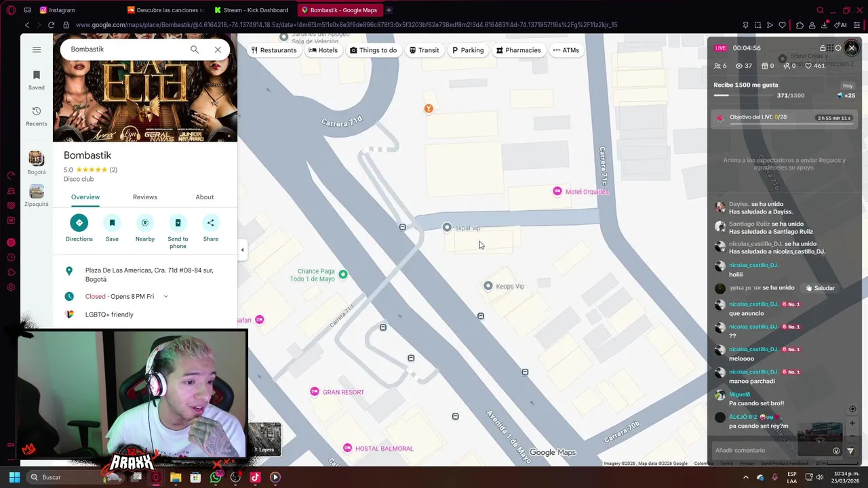Click the Objetivo del LIVE goal bar

[785, 118]
